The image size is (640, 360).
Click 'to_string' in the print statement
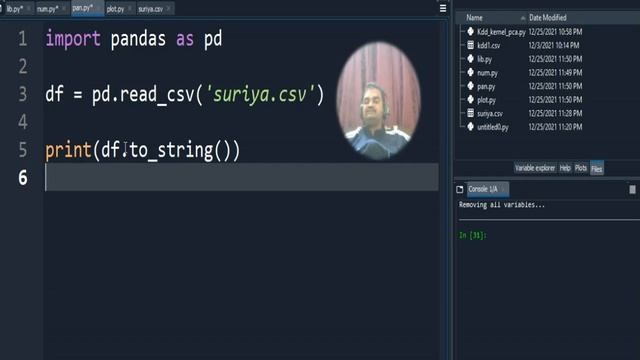(171, 151)
